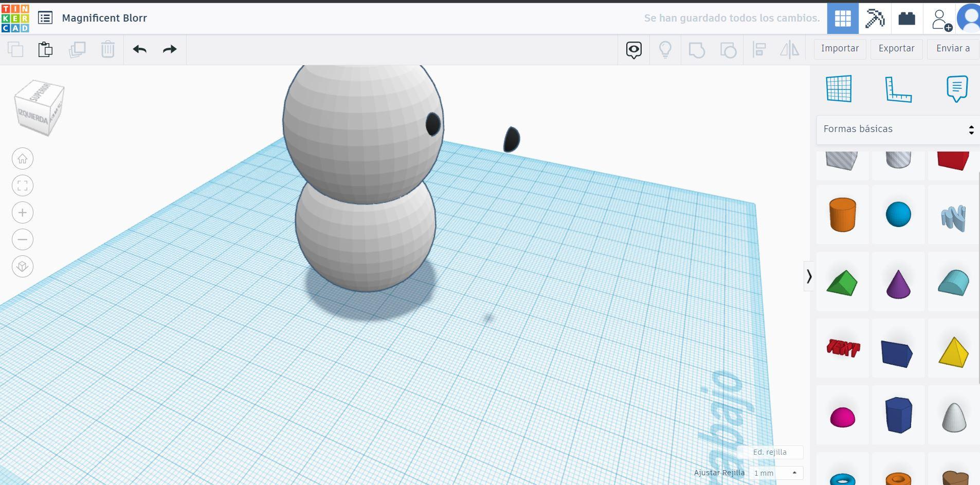Select the striped Cylinder hole shape
Viewport: 980px width, 485px height.
pos(898,160)
